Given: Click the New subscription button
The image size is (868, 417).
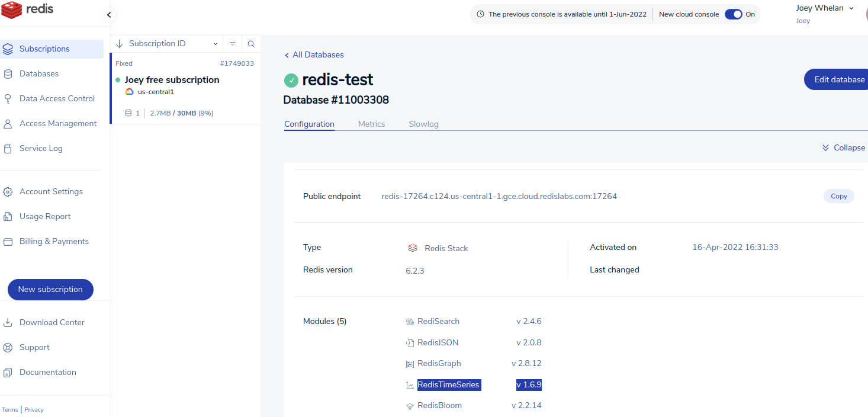Looking at the screenshot, I should (x=50, y=290).
